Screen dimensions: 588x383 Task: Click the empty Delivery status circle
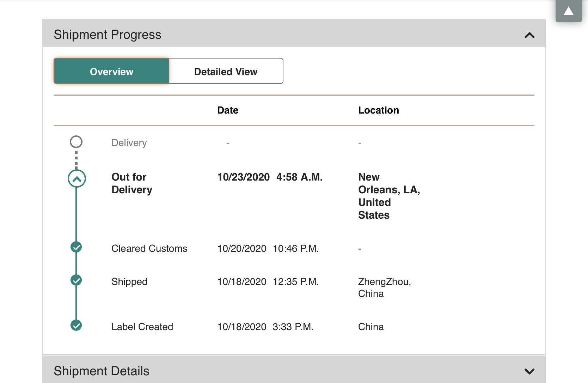coord(76,142)
